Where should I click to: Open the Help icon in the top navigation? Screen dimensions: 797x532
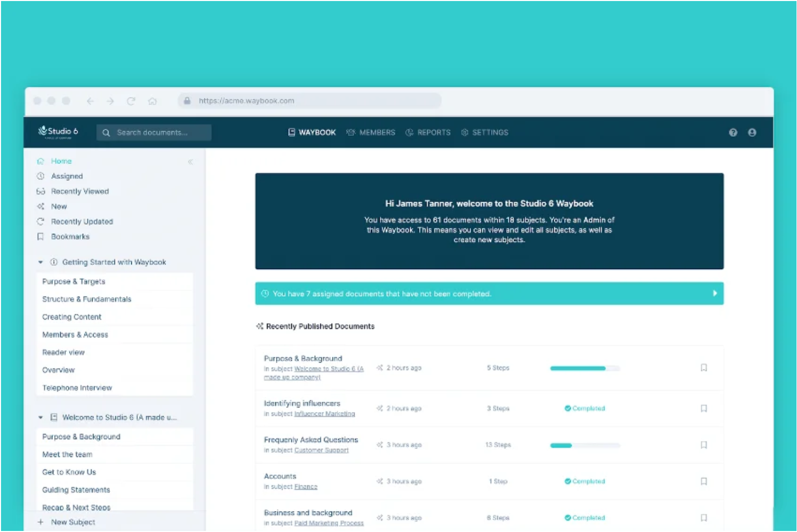pyautogui.click(x=734, y=132)
